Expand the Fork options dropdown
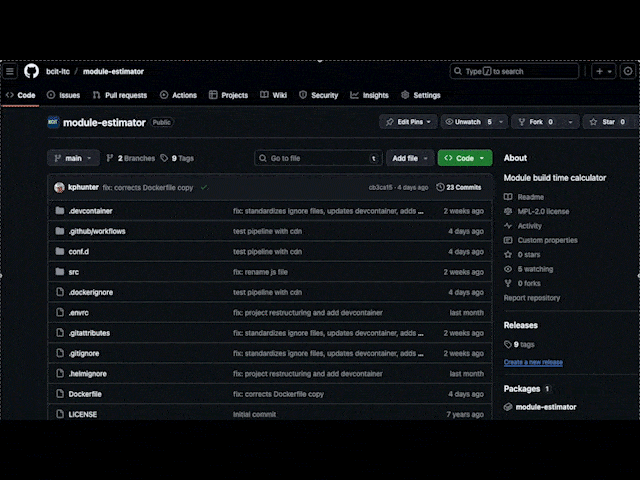The height and width of the screenshot is (480, 640). tap(569, 122)
